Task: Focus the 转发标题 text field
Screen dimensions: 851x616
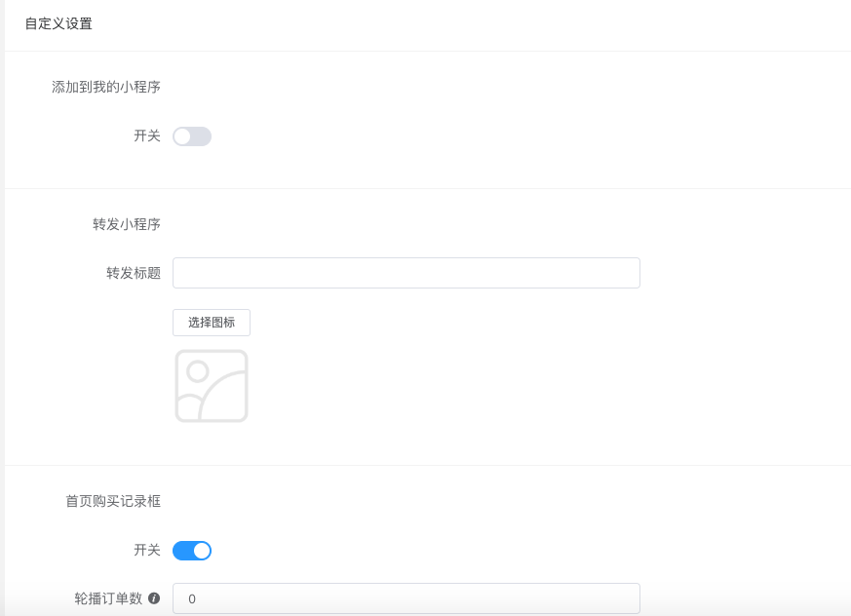Action: click(406, 273)
